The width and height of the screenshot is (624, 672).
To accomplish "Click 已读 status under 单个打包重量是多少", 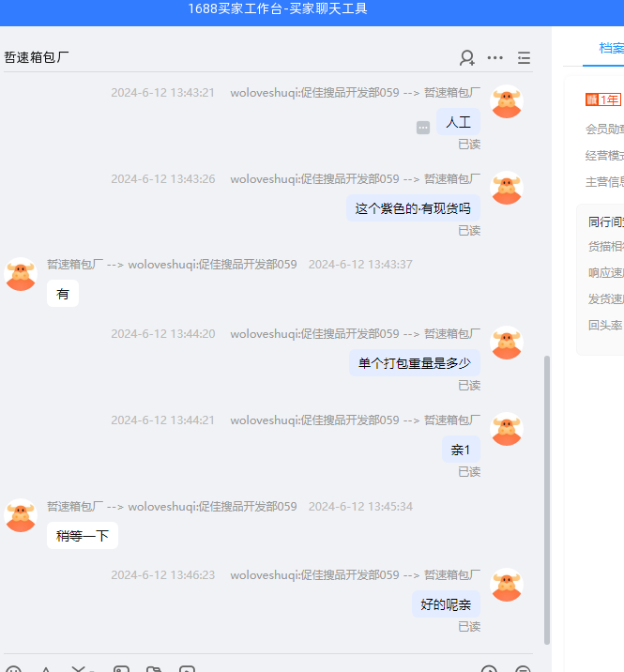I will pos(469,386).
